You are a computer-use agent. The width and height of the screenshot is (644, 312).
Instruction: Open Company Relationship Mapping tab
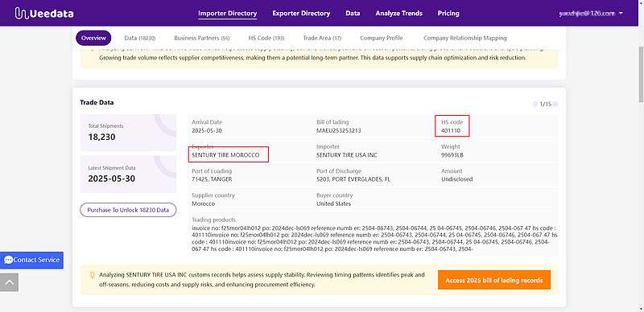[x=465, y=38]
